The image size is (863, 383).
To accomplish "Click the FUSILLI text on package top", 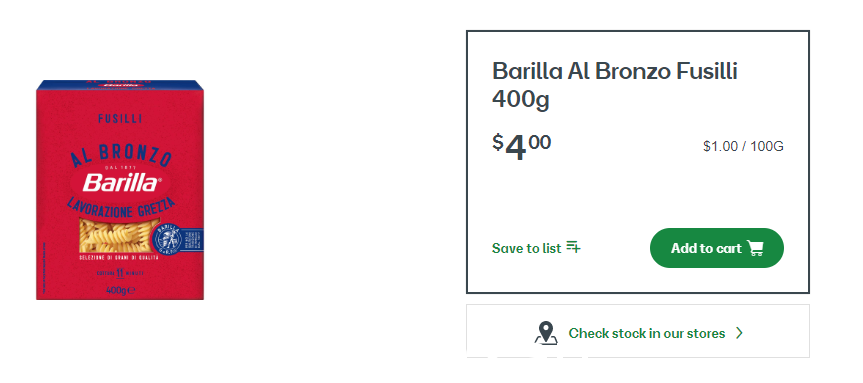I will (x=120, y=118).
